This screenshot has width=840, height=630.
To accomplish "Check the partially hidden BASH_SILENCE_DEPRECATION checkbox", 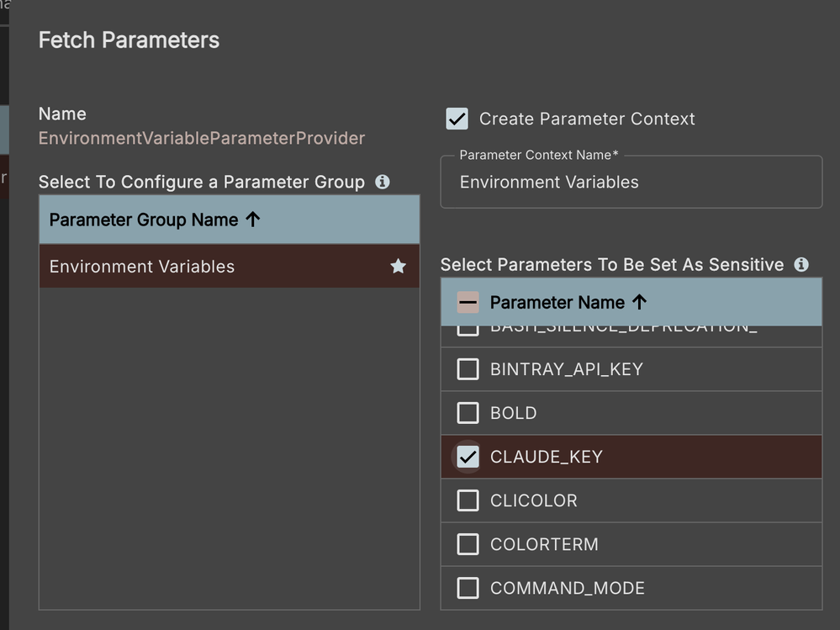I will pyautogui.click(x=468, y=330).
